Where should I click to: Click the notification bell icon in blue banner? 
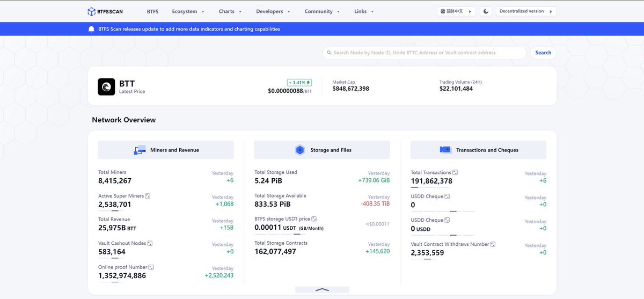tap(91, 29)
